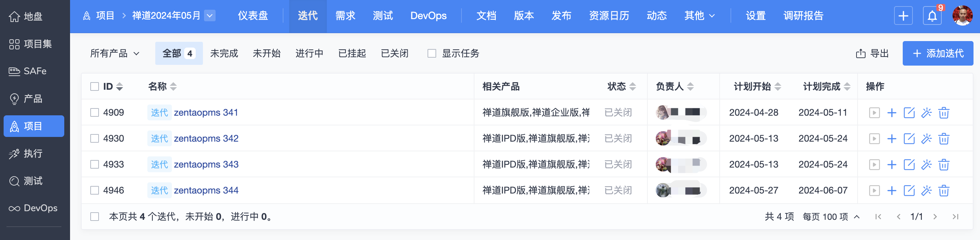Toggle the select-all checkbox in table header

[x=95, y=86]
